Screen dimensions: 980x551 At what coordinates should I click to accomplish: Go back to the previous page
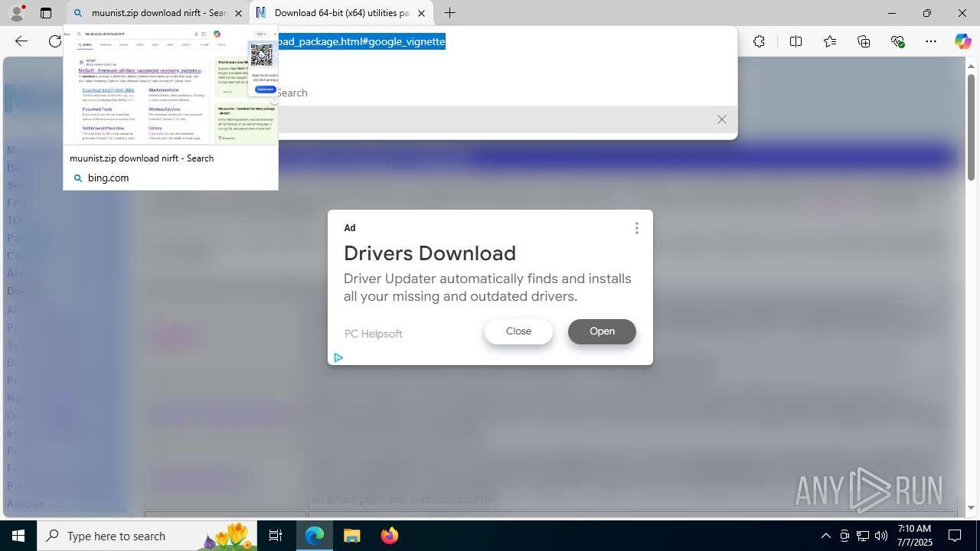pyautogui.click(x=21, y=41)
